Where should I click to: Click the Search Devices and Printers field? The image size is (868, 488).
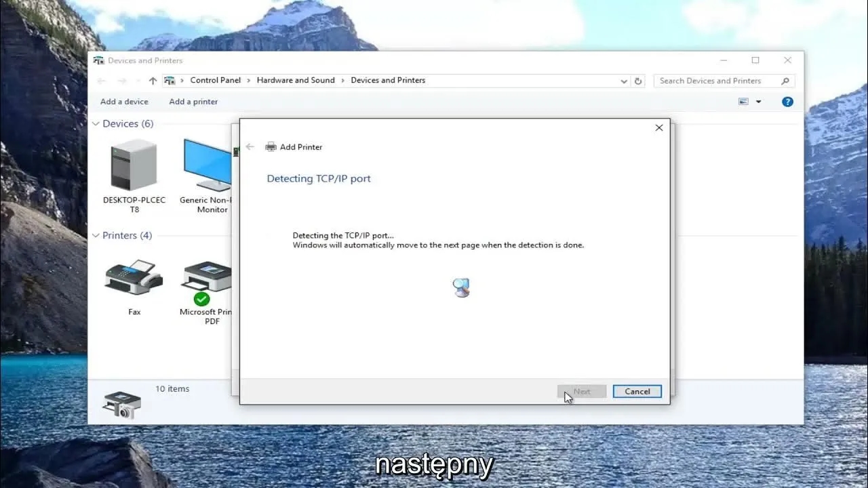pyautogui.click(x=712, y=80)
